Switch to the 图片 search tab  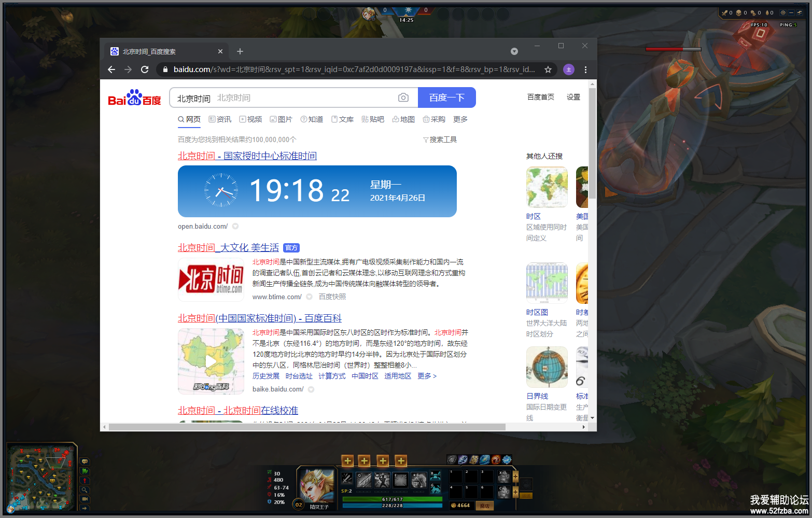click(281, 119)
